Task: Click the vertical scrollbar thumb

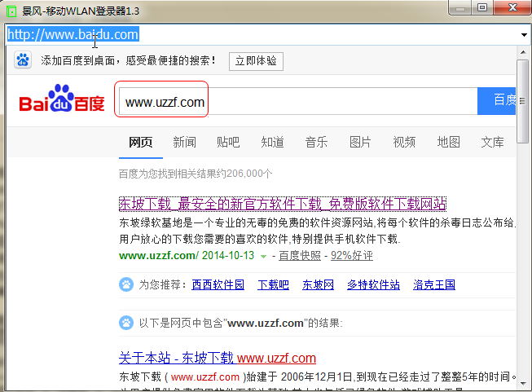Action: point(523,101)
